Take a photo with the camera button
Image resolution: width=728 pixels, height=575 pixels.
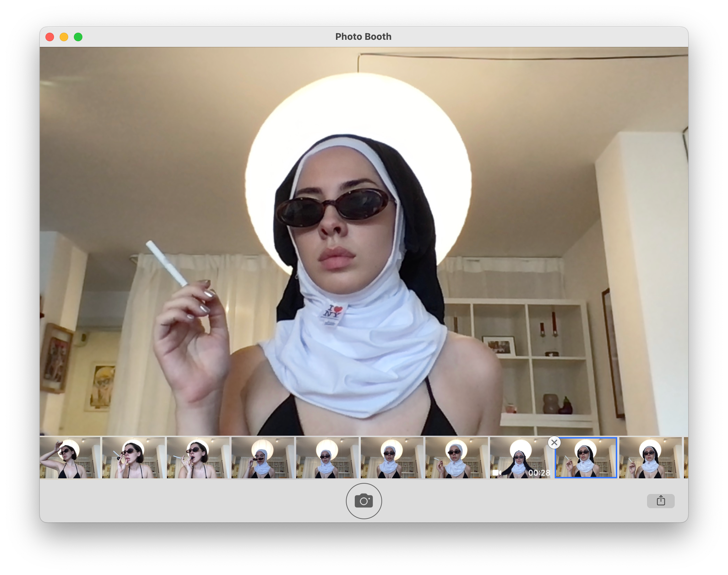click(x=364, y=501)
